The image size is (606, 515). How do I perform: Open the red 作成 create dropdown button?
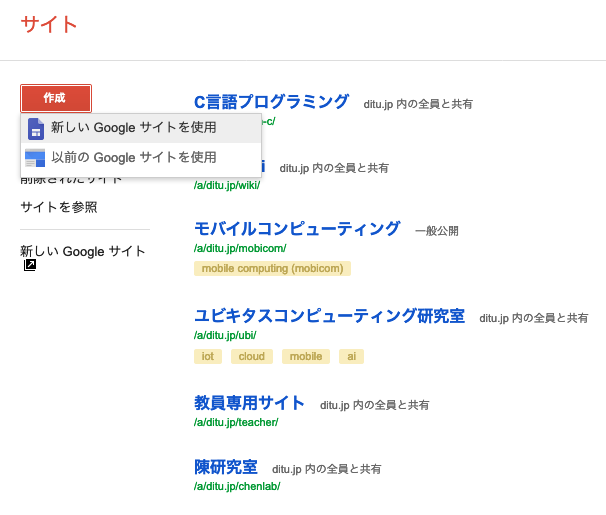tap(56, 98)
